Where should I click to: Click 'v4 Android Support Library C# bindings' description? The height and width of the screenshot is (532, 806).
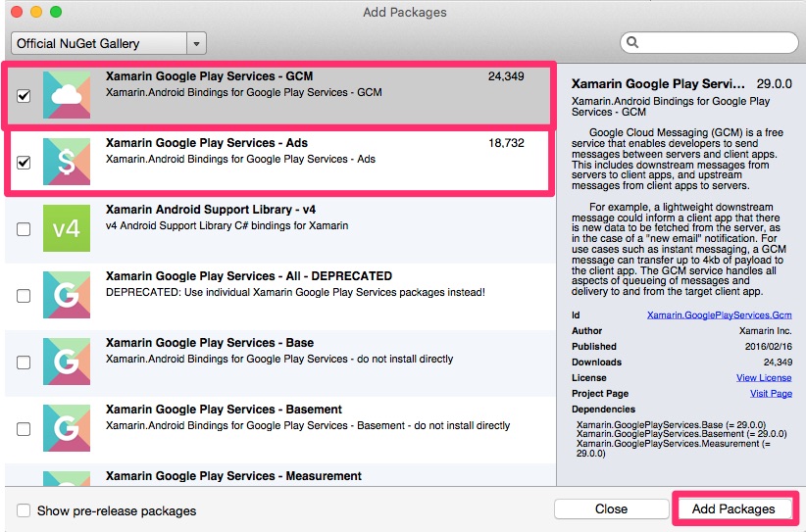point(227,225)
